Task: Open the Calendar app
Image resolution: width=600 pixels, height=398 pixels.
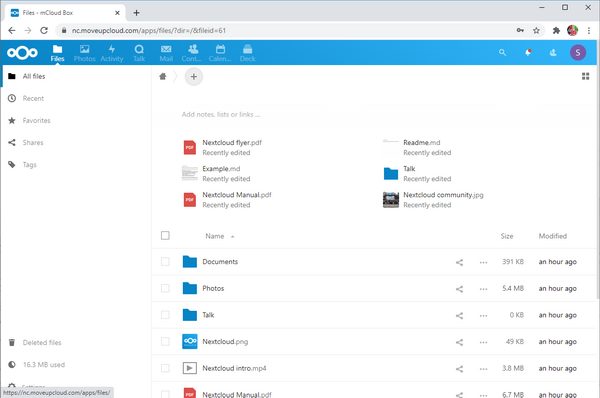Action: [x=220, y=53]
